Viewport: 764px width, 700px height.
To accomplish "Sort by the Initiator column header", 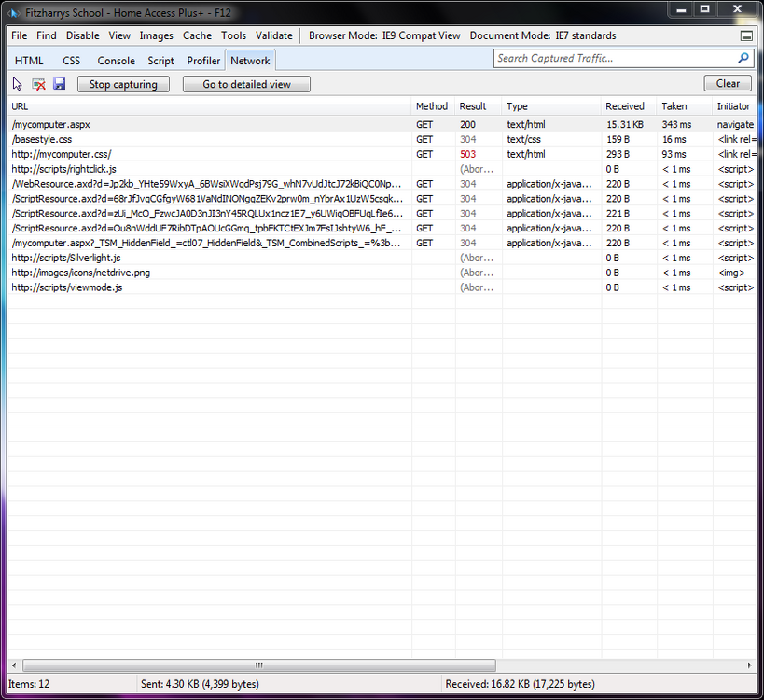I will [x=734, y=106].
